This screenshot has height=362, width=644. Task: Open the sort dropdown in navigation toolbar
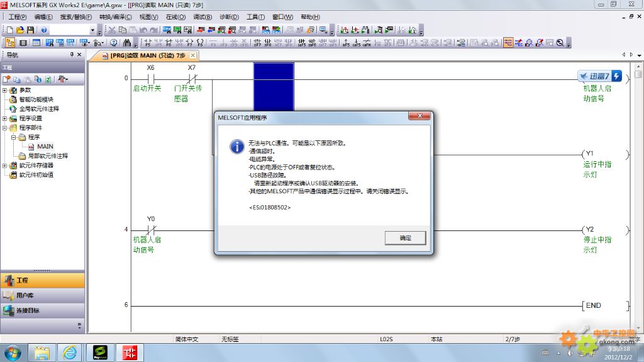pos(63,79)
